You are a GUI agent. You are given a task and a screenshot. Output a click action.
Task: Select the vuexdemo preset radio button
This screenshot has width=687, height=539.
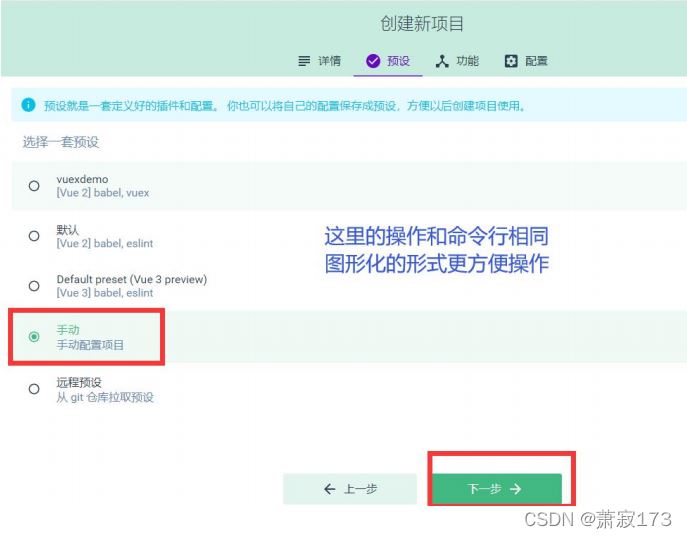click(34, 185)
